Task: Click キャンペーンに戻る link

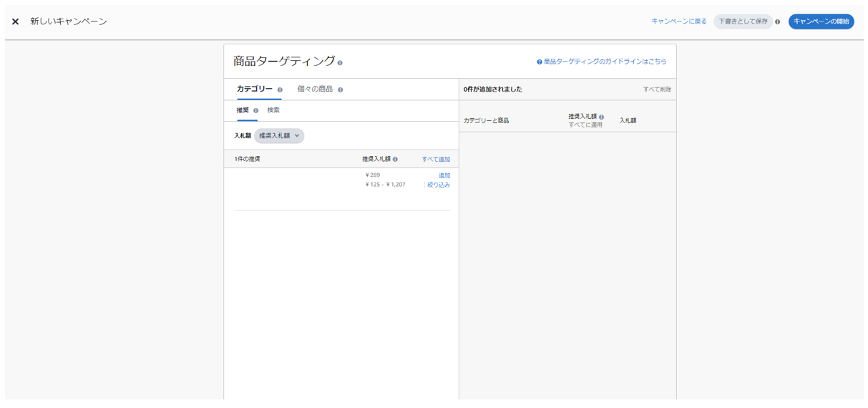Action: (x=679, y=21)
